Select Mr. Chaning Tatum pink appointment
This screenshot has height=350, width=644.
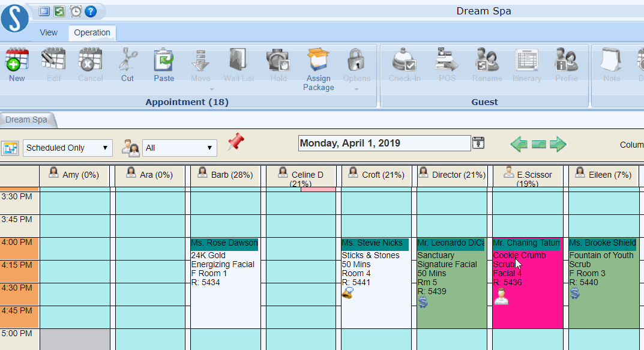coord(528,283)
